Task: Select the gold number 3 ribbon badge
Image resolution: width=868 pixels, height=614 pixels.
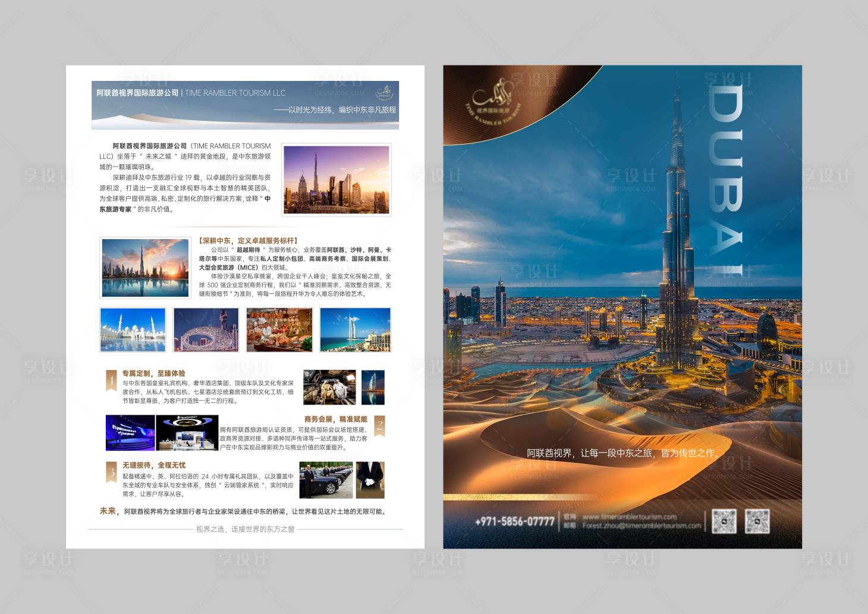Action: [x=111, y=472]
